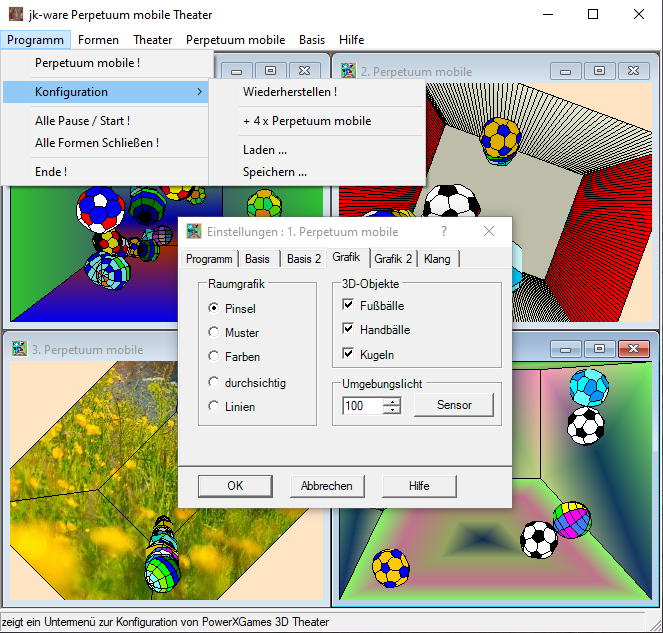The width and height of the screenshot is (663, 633).
Task: Switch to the Basis 2 tab
Action: 304,259
